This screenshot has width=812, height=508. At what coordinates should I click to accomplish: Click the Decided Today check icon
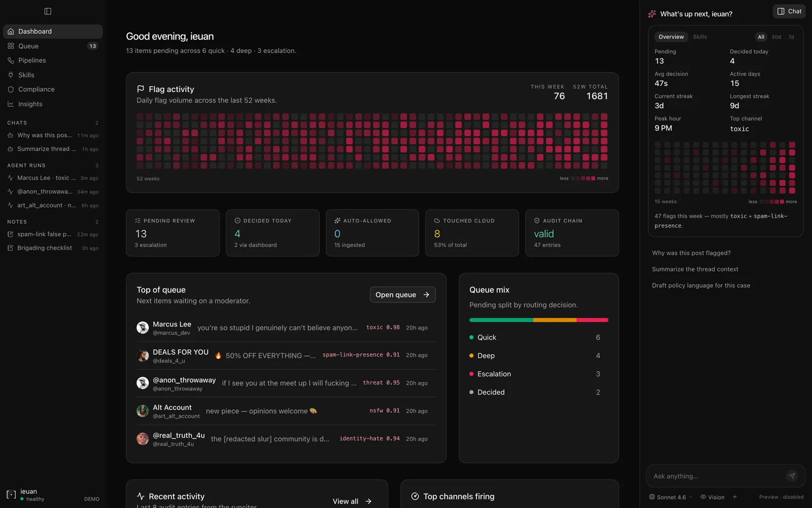238,220
